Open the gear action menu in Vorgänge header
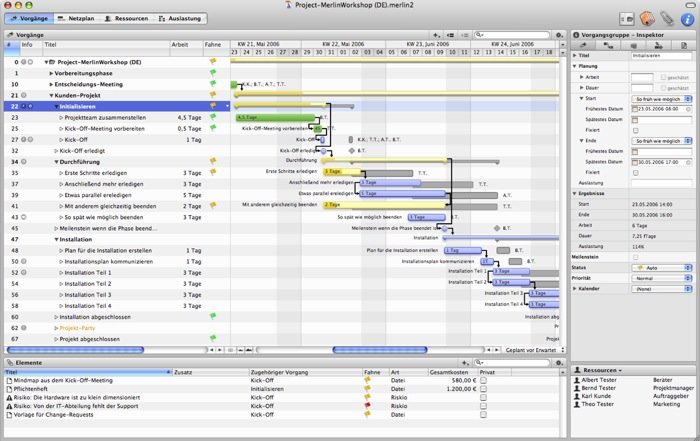Viewport: 700px width, 441px height. click(559, 35)
